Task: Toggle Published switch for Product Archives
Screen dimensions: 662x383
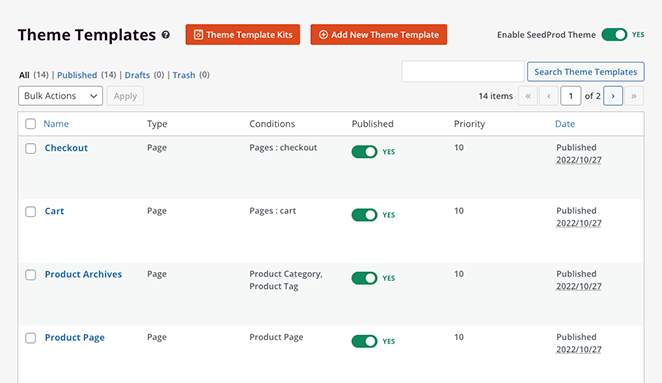Action: 364,278
